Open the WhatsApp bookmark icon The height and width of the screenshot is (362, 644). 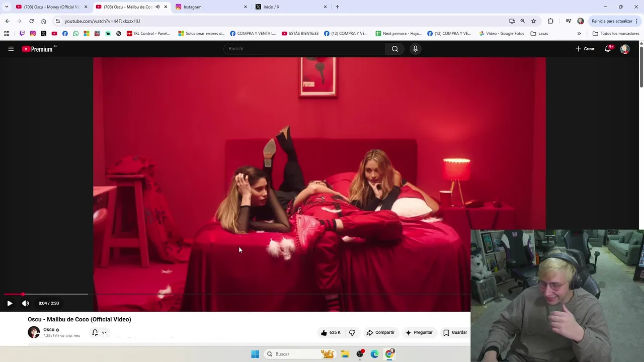75,34
